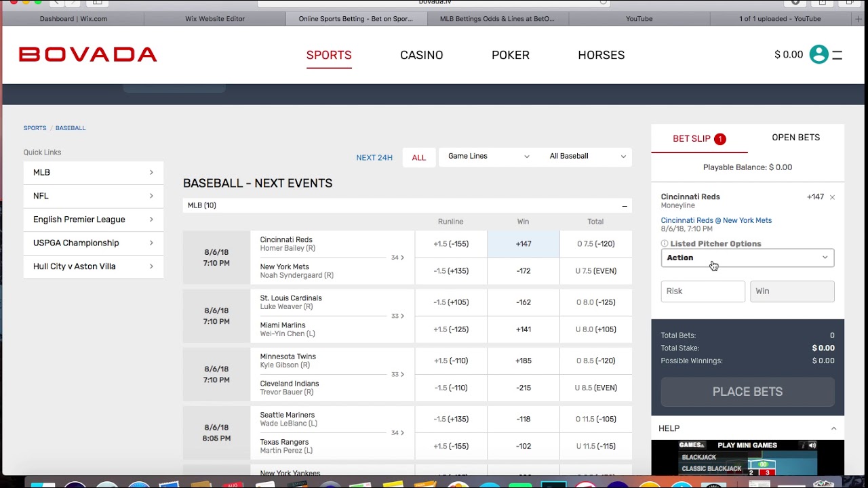Viewport: 868px width, 488px height.
Task: Click the Risk amount field
Action: (703, 291)
